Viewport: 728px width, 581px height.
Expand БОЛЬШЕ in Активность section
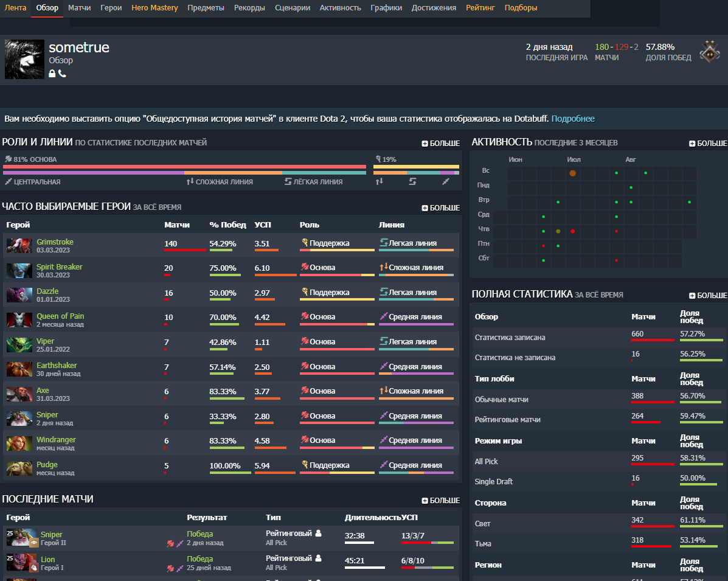(708, 144)
